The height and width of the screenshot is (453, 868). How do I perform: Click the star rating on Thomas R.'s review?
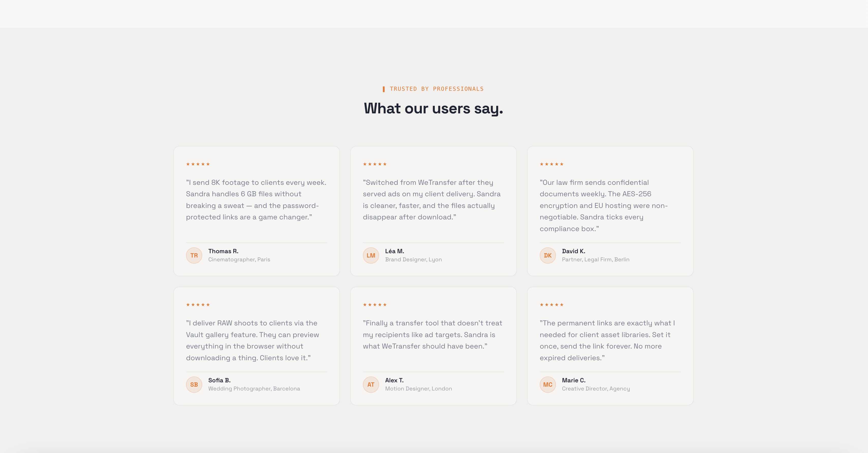[198, 164]
